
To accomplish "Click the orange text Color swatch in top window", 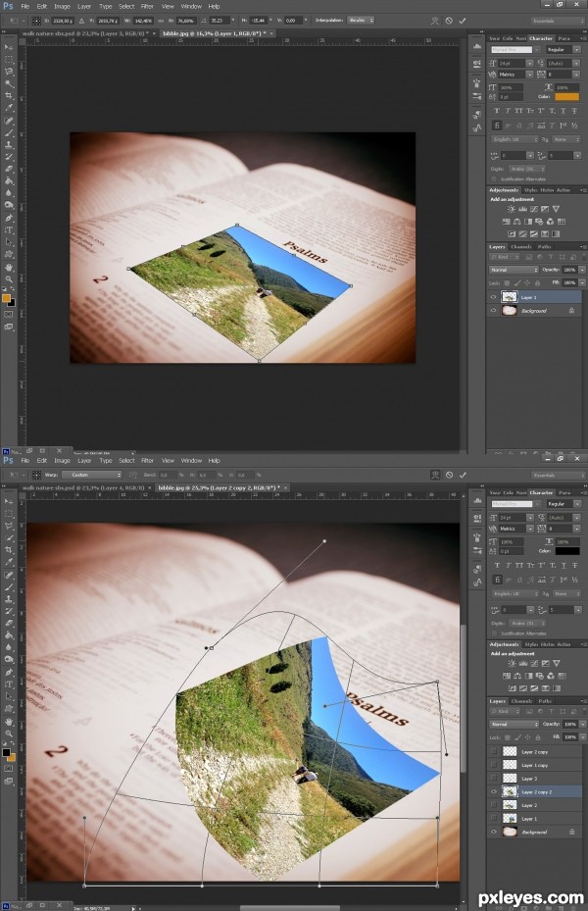I will 567,96.
